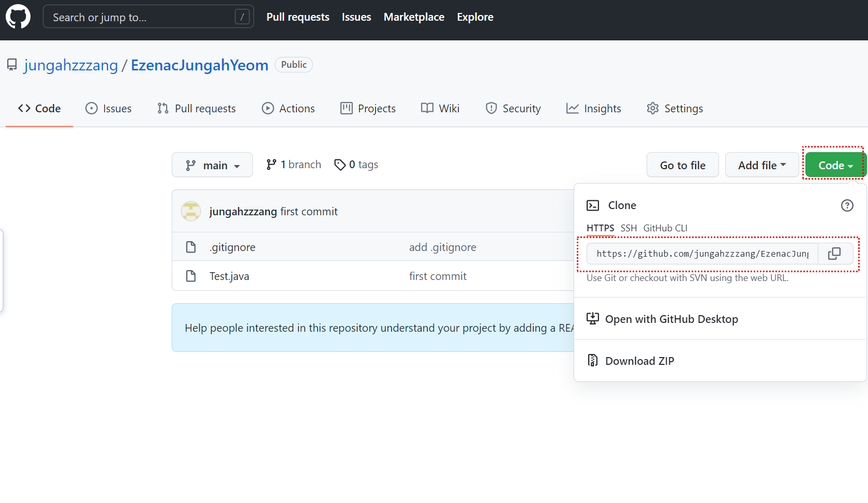
Task: Click the GitHub Desktop download icon
Action: tap(593, 319)
